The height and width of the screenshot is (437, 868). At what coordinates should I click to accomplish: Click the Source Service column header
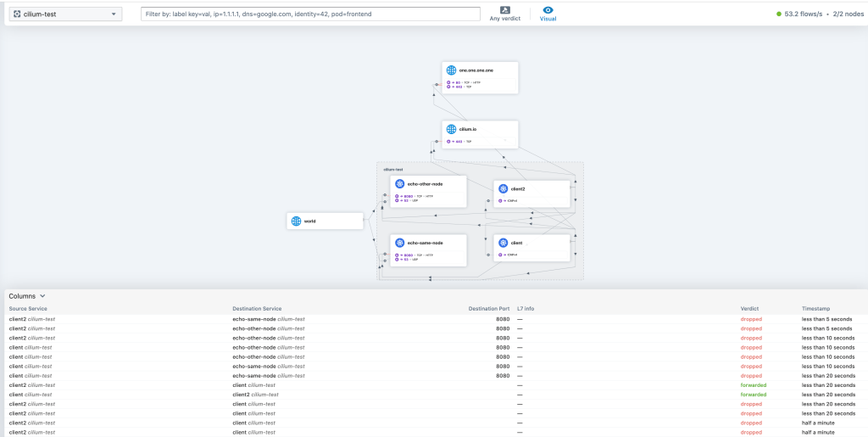(x=28, y=308)
